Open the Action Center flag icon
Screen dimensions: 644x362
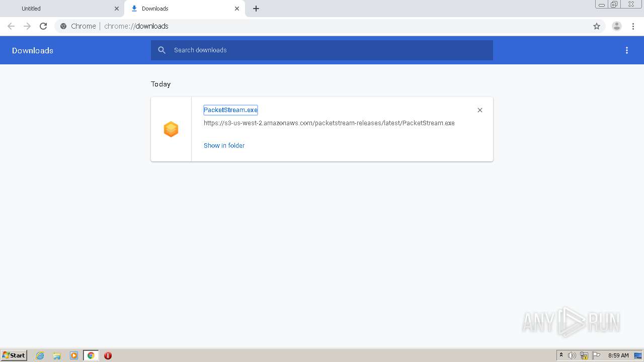coord(596,355)
